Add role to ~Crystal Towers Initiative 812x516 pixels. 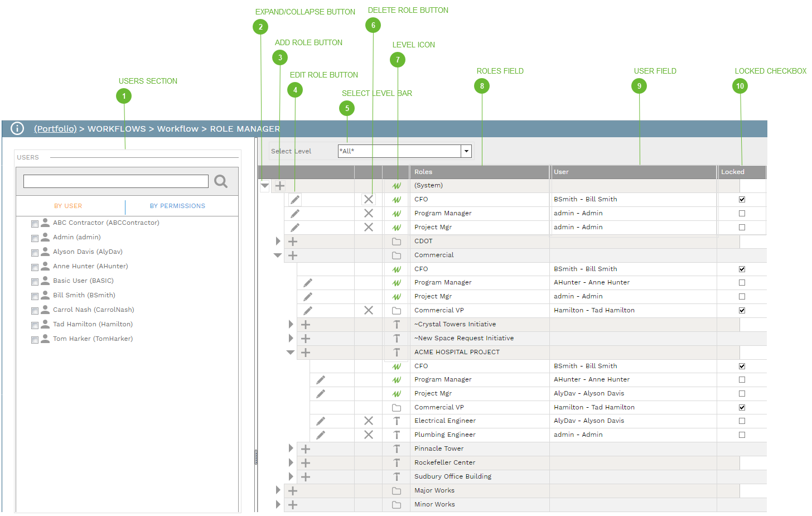tap(306, 325)
